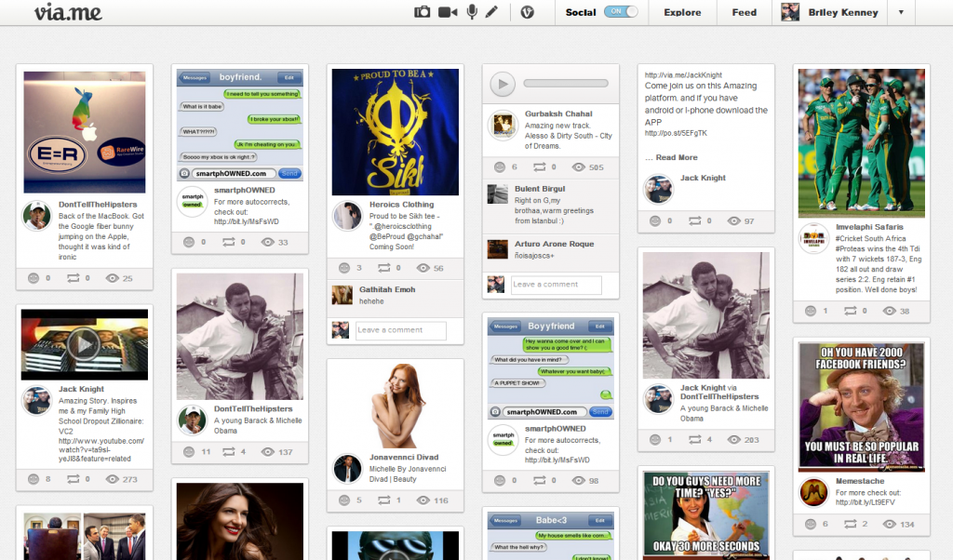Toggle the Social ON switch
The image size is (953, 560).
(x=621, y=12)
